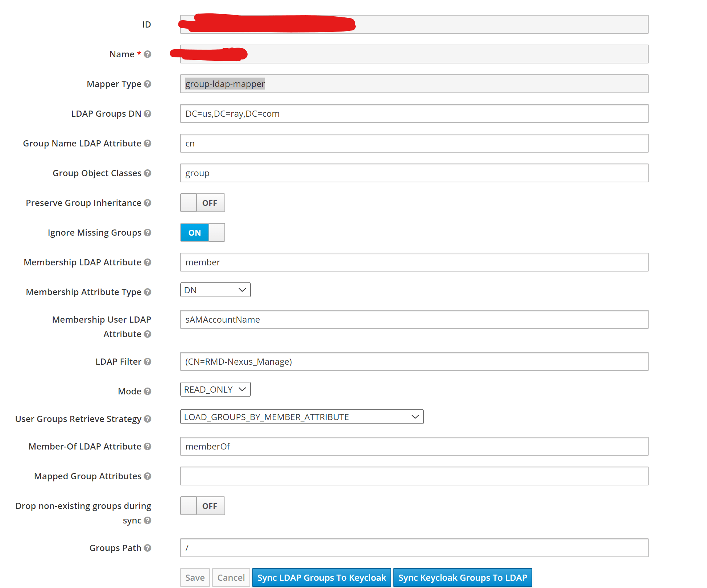
Task: Click the Groups Path help icon
Action: coord(148,548)
